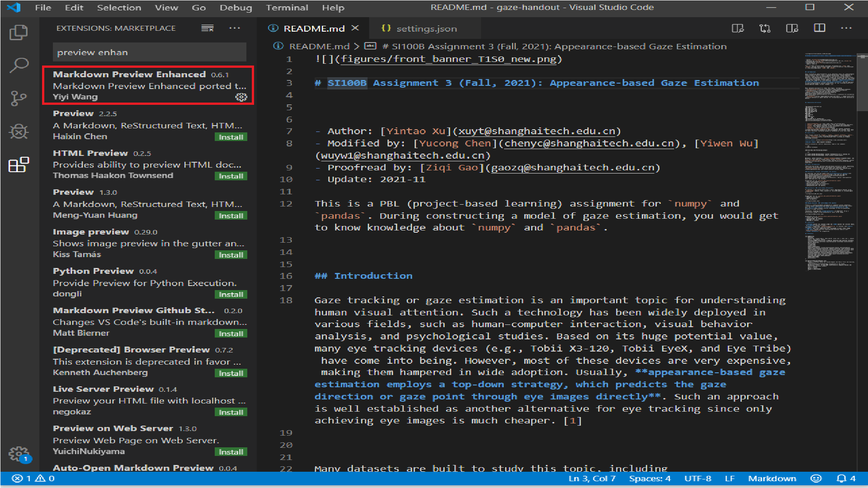Open Extensions panel more actions ellipsis
This screenshot has height=488, width=868.
point(235,28)
